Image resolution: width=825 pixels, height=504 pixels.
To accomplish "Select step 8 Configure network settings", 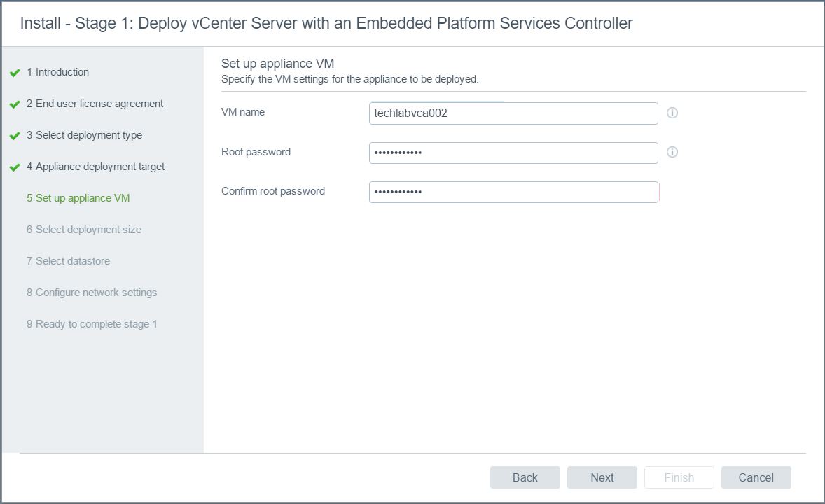I will (x=92, y=293).
